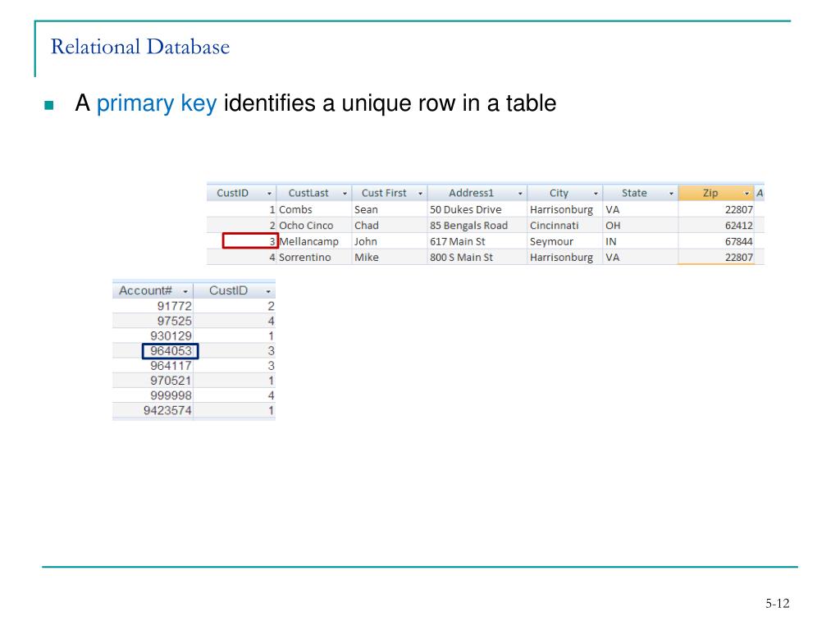
Task: Select CustID 4 cell for Sorrentino
Action: pos(242,257)
